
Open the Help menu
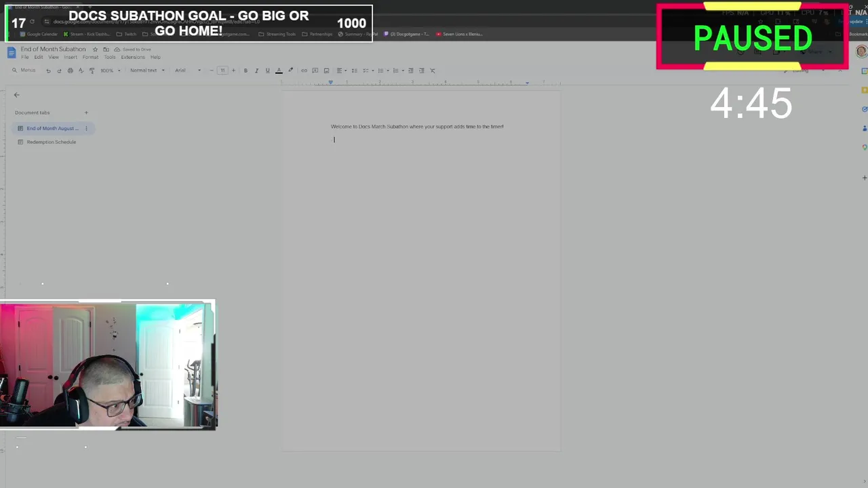(x=155, y=57)
